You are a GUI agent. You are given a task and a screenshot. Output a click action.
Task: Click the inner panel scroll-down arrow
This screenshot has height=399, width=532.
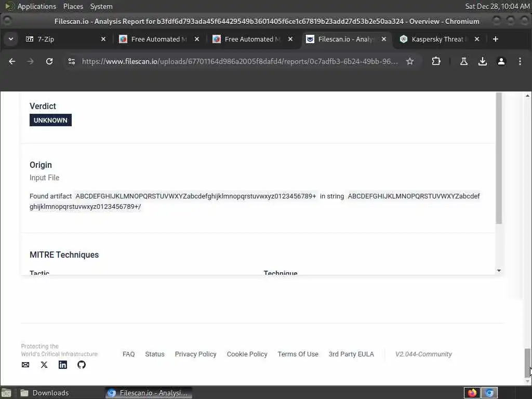pos(499,270)
